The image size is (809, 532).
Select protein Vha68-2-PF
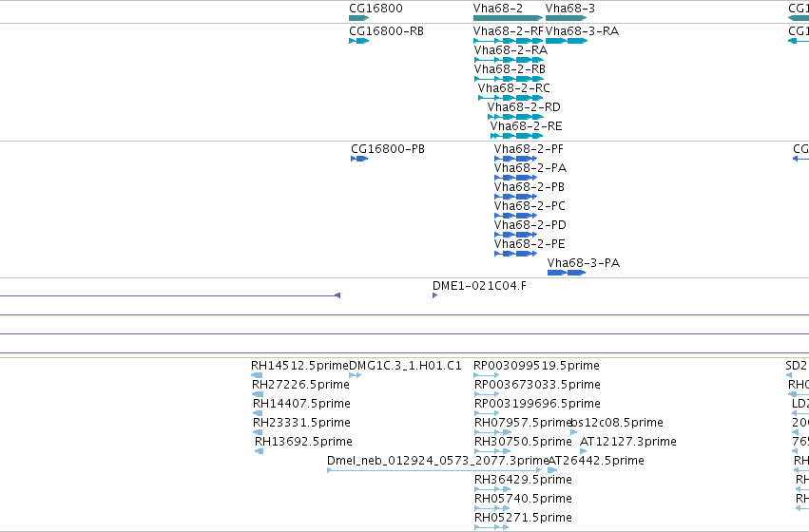(515, 159)
